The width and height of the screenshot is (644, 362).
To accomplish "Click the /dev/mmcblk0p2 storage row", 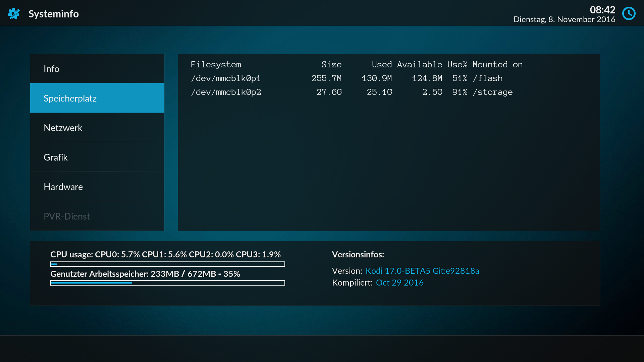I will click(351, 92).
